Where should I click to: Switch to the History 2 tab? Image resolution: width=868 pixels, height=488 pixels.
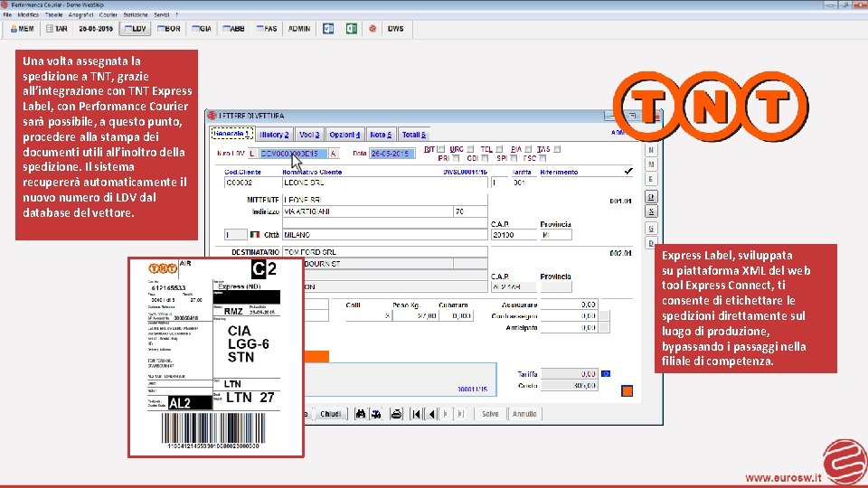tap(275, 135)
